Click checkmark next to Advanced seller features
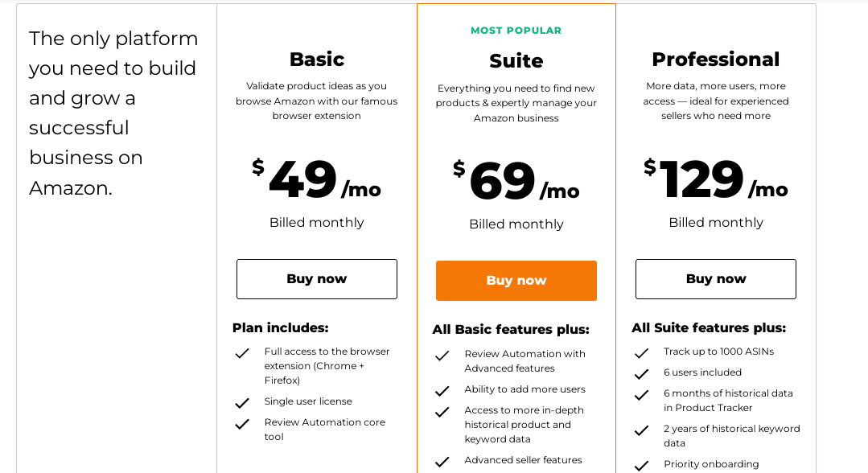Image resolution: width=868 pixels, height=473 pixels. pyautogui.click(x=442, y=462)
